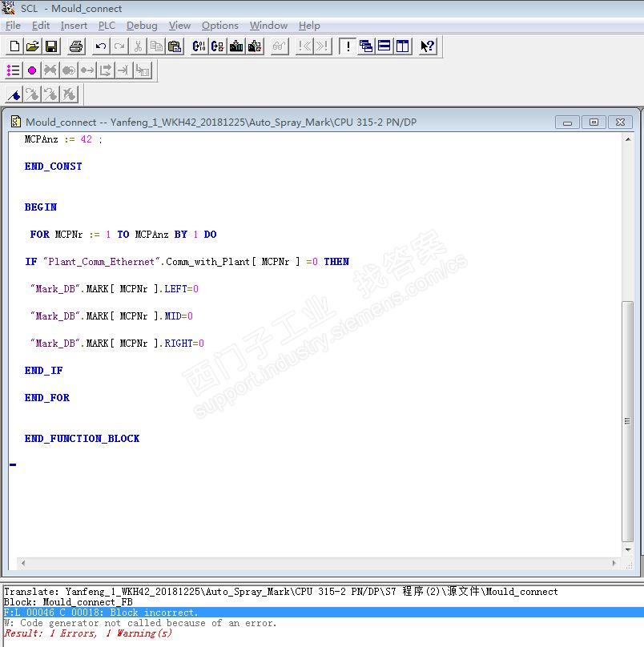Click the Result errors summary line
The width and height of the screenshot is (644, 647).
click(x=88, y=633)
